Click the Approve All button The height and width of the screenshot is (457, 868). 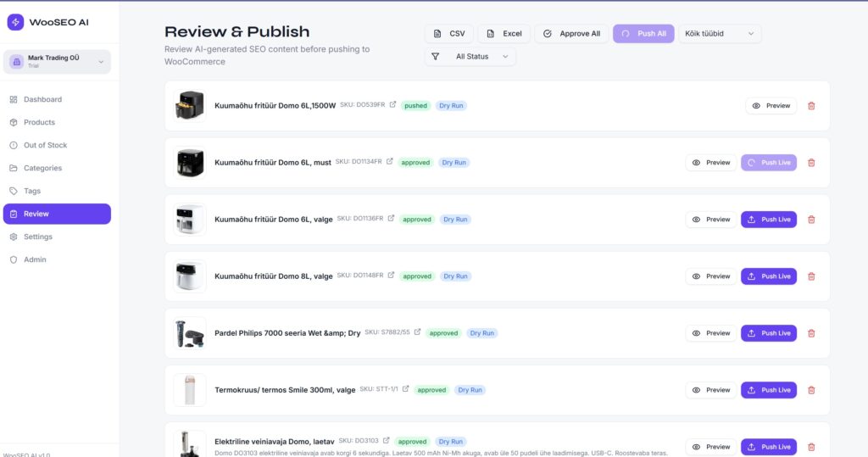pos(571,34)
